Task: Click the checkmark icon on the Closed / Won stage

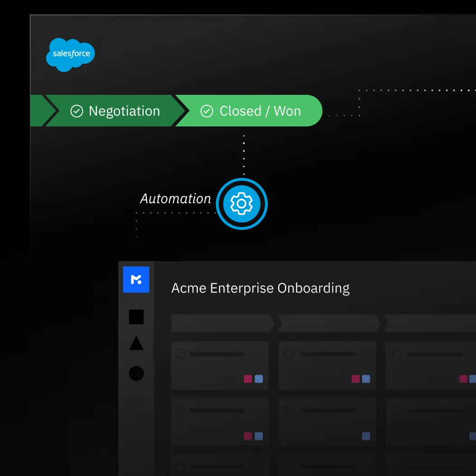Action: [x=207, y=111]
